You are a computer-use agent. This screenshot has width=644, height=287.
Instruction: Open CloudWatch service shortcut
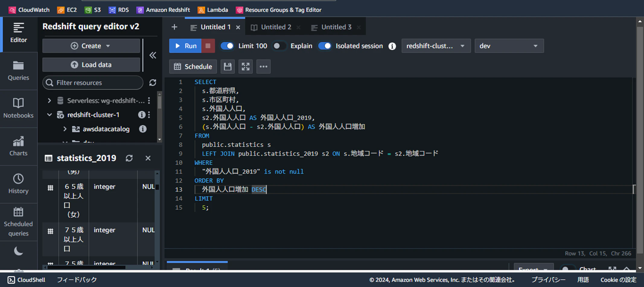point(29,10)
